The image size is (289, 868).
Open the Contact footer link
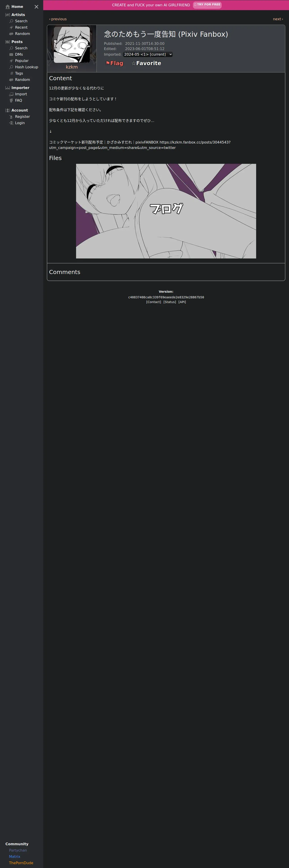(154, 302)
